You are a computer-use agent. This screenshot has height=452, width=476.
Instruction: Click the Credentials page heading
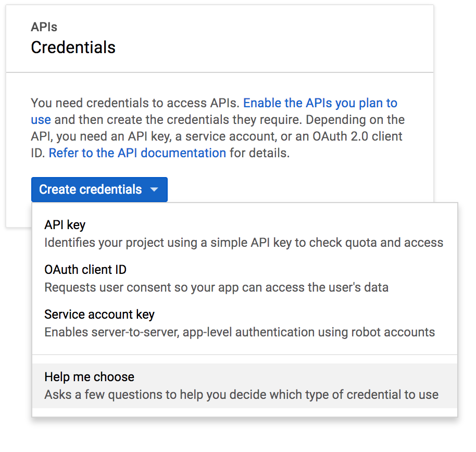[x=73, y=47]
